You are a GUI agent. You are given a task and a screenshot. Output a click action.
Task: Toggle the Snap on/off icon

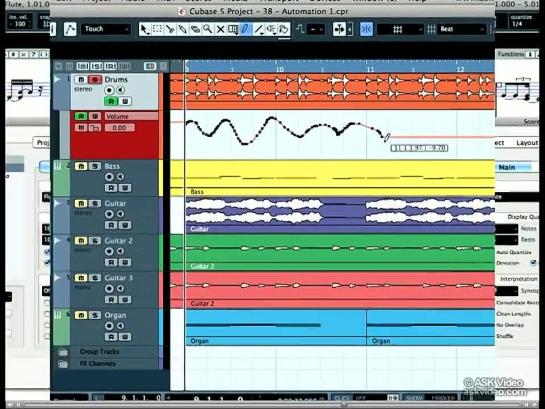(366, 29)
